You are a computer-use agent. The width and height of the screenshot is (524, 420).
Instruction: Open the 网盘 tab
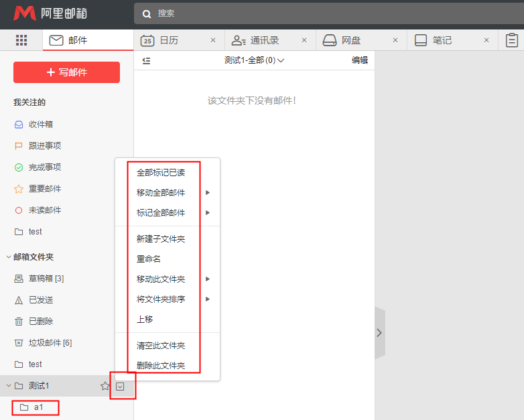tap(351, 40)
